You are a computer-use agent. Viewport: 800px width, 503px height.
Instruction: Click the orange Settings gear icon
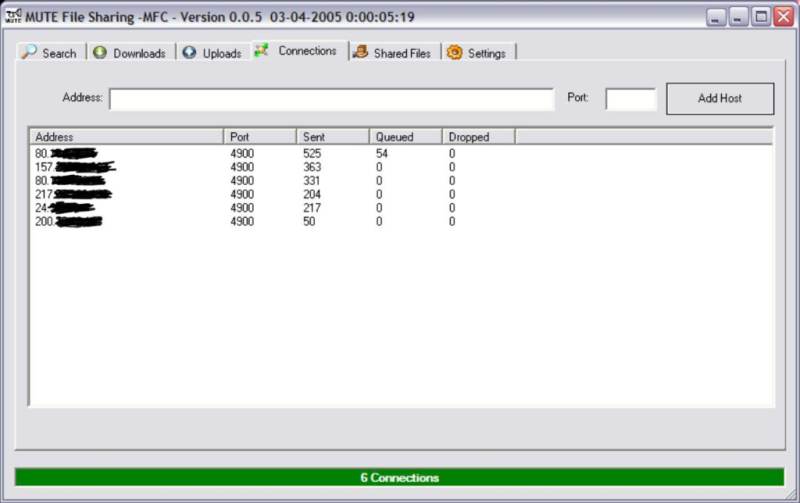(455, 52)
